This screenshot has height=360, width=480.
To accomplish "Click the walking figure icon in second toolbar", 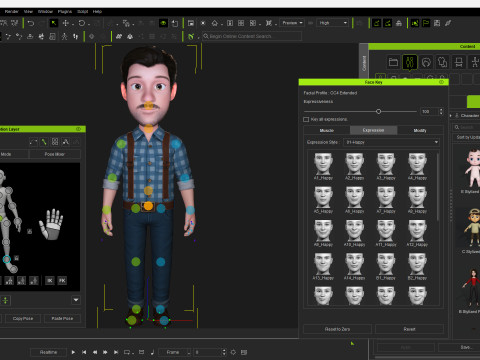I will [64, 36].
